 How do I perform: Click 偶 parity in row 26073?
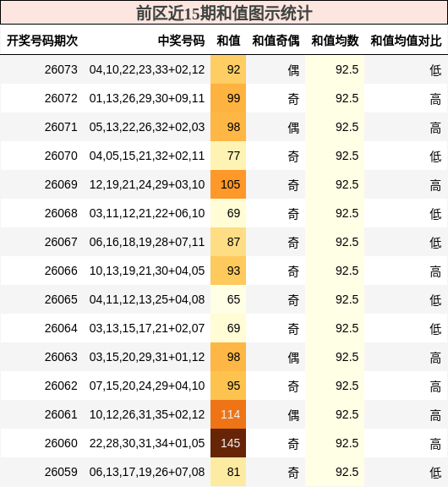pos(293,70)
